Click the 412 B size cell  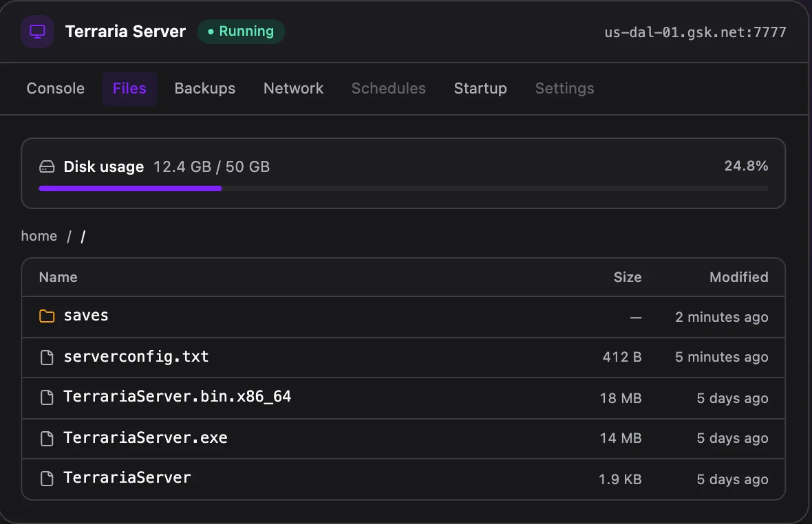(x=622, y=357)
